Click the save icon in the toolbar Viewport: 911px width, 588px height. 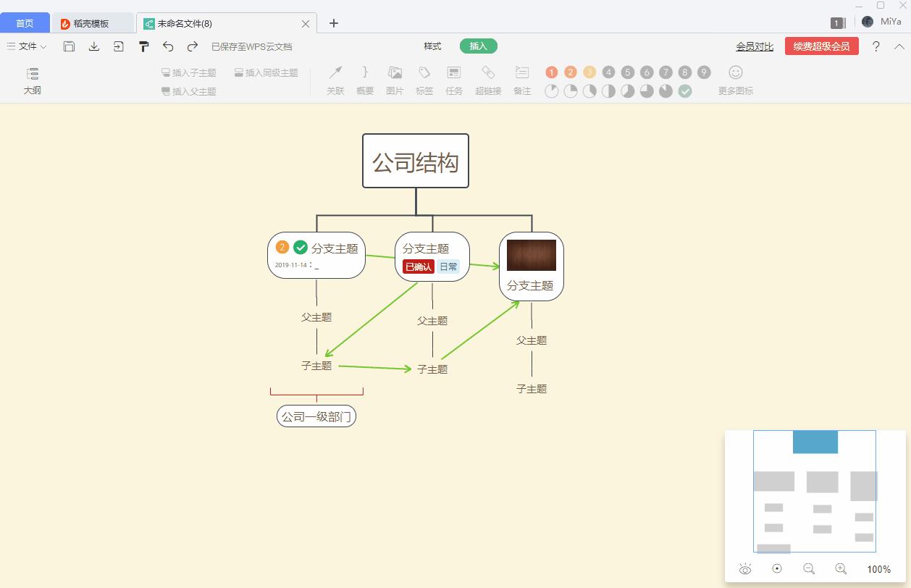(69, 46)
